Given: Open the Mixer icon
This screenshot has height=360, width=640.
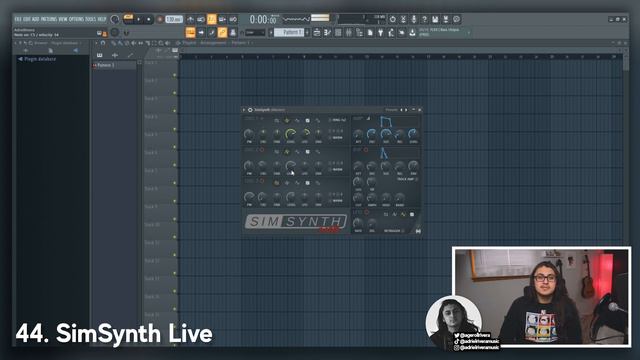Looking at the screenshot, I should pyautogui.click(x=349, y=32).
